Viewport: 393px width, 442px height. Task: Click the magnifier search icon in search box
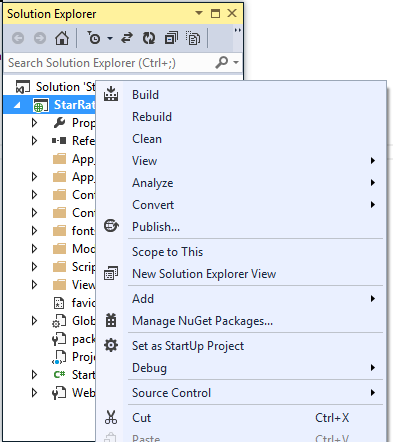point(221,62)
